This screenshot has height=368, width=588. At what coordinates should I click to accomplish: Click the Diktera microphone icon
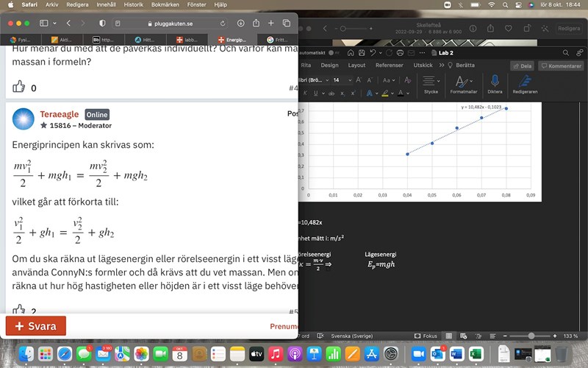tap(495, 81)
